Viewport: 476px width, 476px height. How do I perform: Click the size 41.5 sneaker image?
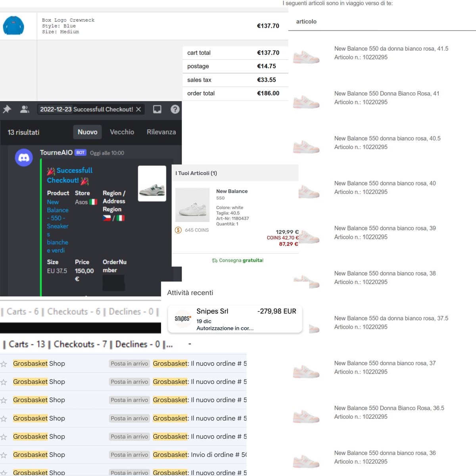[306, 57]
